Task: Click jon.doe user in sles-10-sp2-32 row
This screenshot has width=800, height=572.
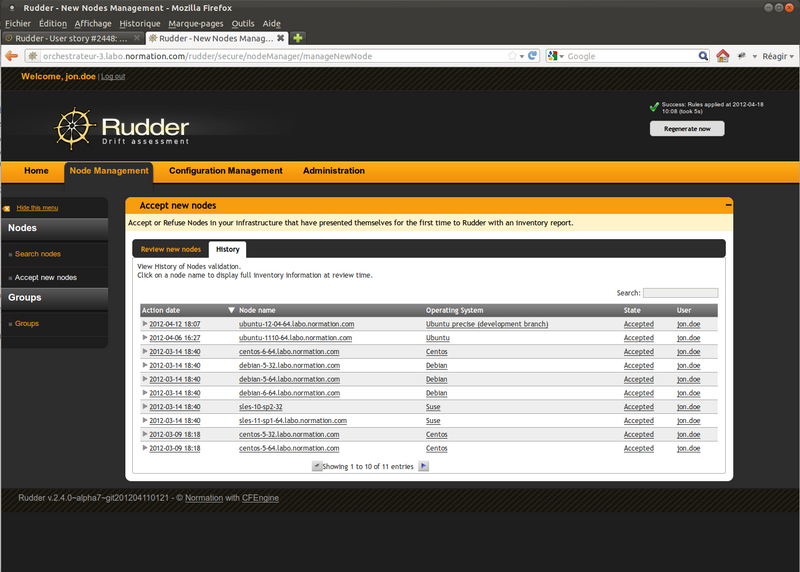Action: click(x=688, y=407)
